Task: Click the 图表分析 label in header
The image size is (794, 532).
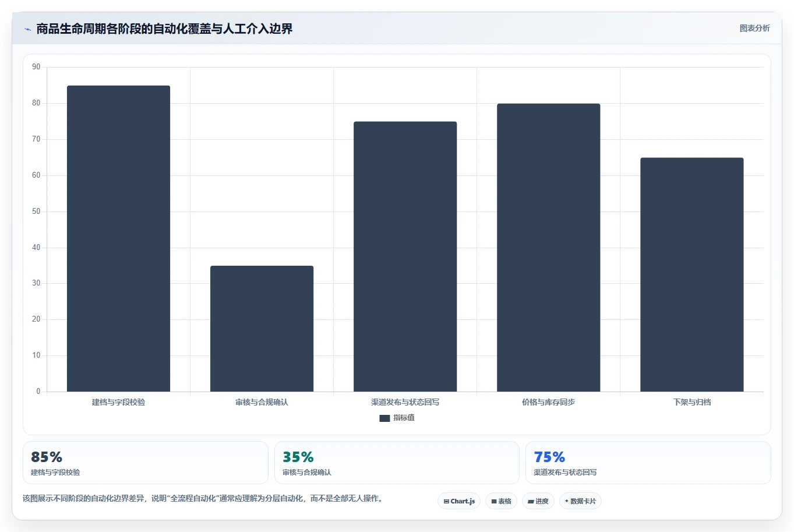Action: pyautogui.click(x=754, y=28)
